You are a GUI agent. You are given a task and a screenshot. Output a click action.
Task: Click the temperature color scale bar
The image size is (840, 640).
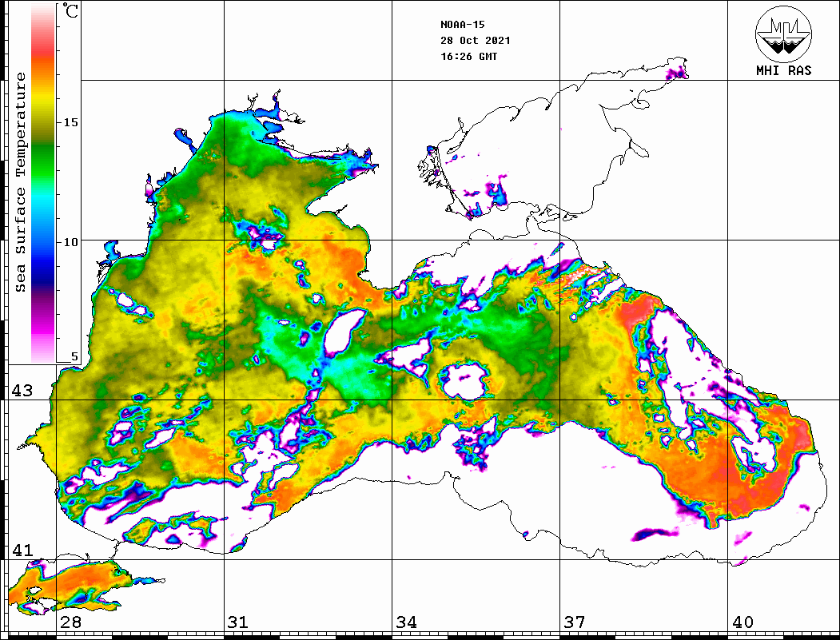click(43, 183)
